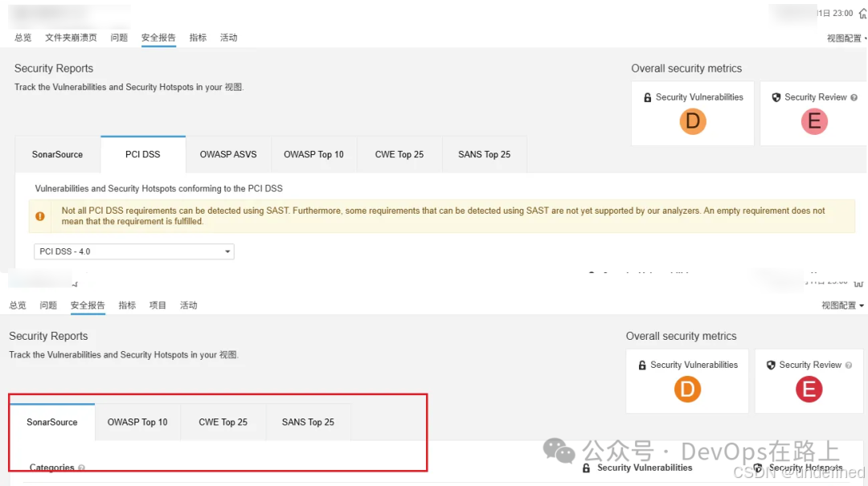Viewport: 868px width, 486px height.
Task: Click the upper Security Vulnerabilities lock icon
Action: click(647, 97)
